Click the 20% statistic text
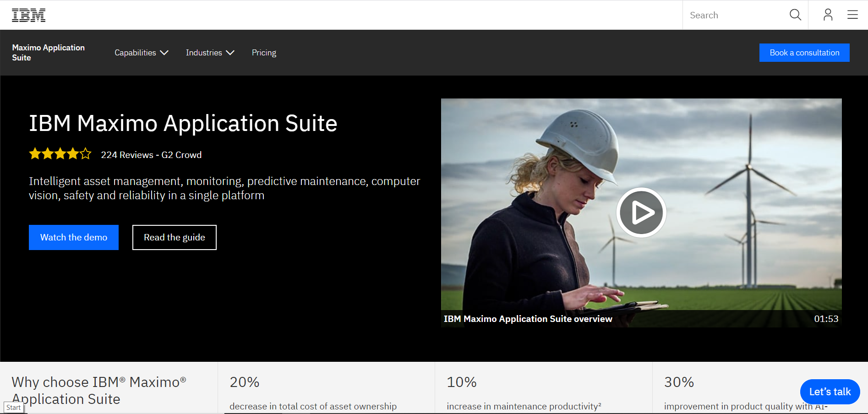868x414 pixels. [x=245, y=382]
